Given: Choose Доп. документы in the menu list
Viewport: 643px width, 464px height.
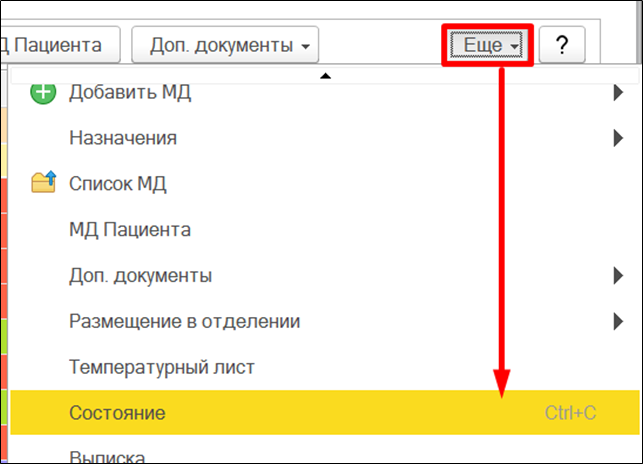Looking at the screenshot, I should (x=140, y=275).
